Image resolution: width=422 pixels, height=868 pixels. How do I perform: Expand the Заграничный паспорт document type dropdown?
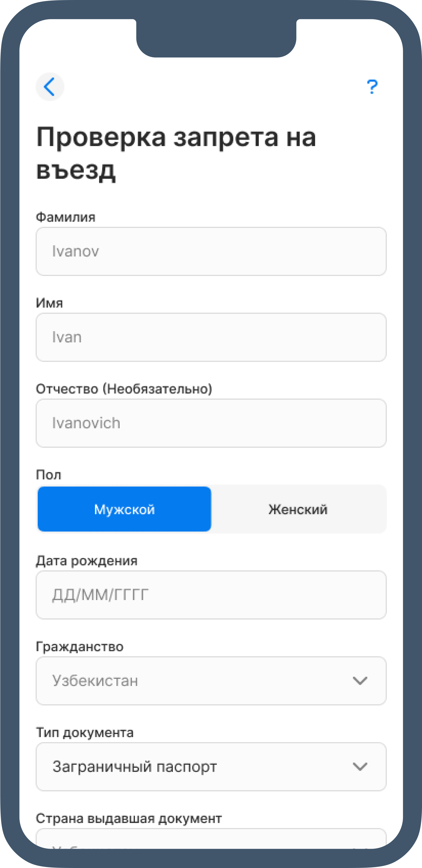point(211,767)
